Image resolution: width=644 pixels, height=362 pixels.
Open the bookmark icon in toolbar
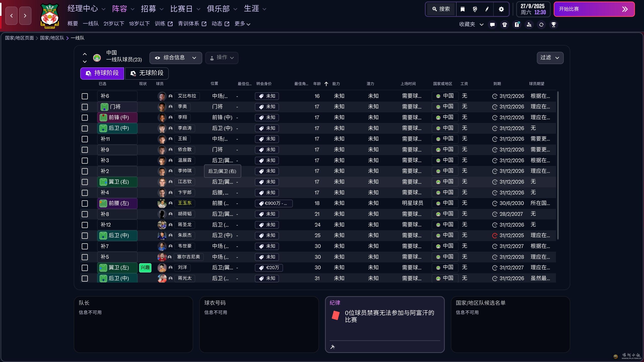tap(462, 9)
